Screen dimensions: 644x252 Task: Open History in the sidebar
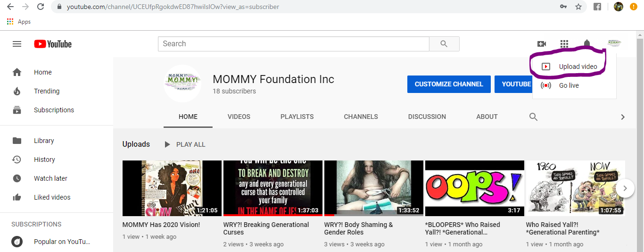57,160
